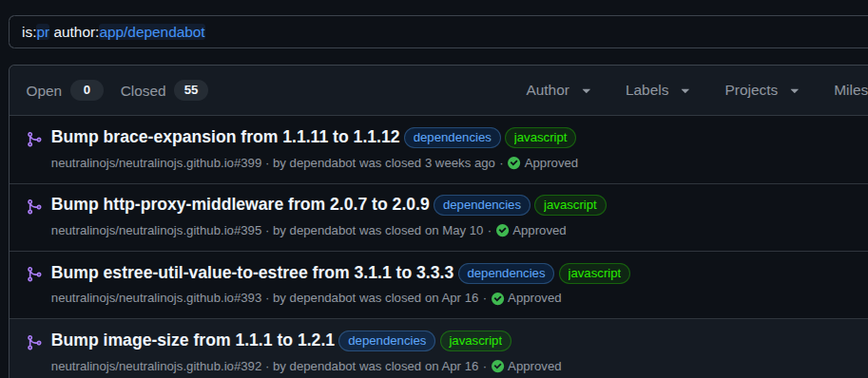Click javascript label on brace-expansion PR
This screenshot has height=378, width=868.
(540, 138)
